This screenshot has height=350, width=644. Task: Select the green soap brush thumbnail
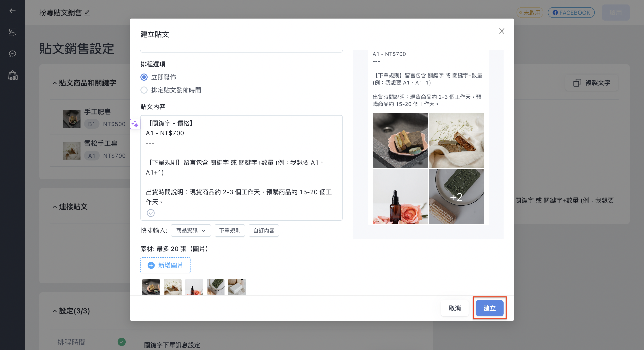coord(216,287)
